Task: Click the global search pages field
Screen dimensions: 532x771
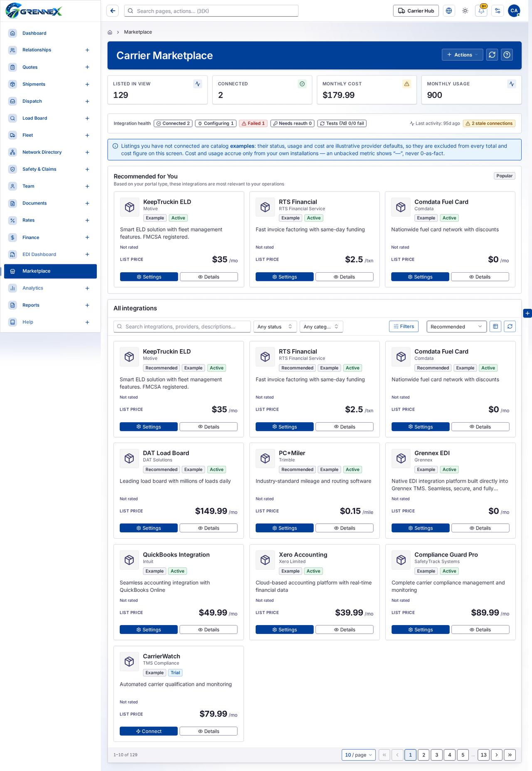Action: coord(211,11)
